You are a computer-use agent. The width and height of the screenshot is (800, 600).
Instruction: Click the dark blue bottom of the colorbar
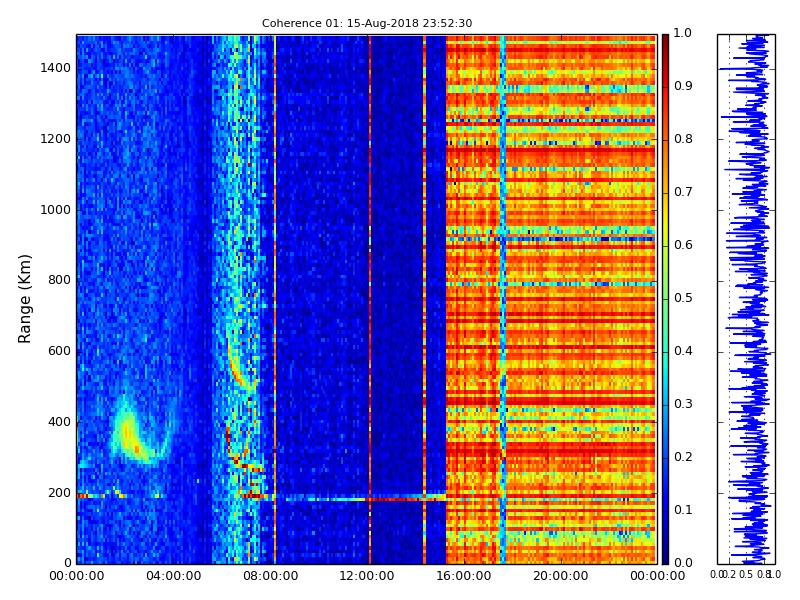point(665,551)
